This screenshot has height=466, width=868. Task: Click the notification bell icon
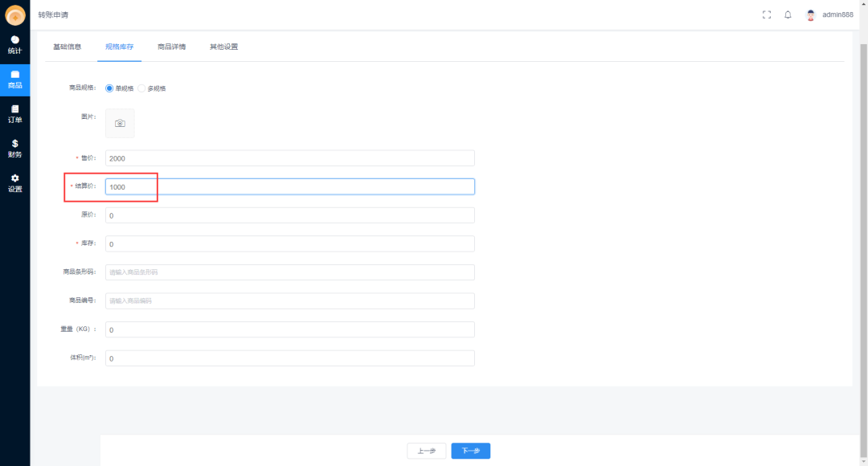coord(788,14)
